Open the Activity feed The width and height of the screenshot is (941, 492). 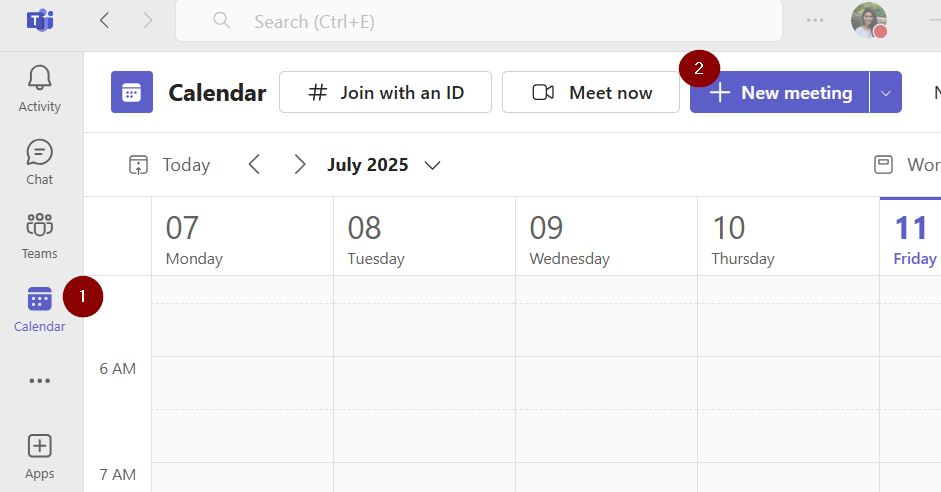(40, 88)
